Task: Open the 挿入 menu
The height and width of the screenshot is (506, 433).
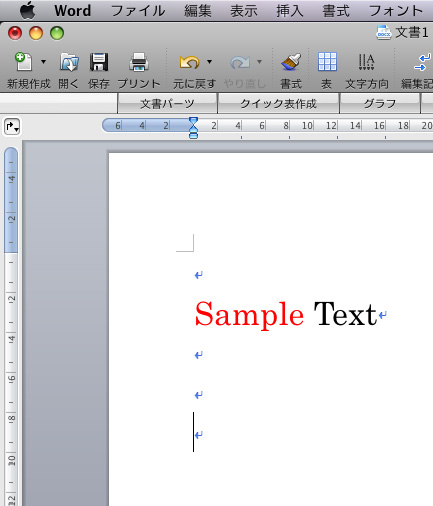Action: pyautogui.click(x=290, y=11)
